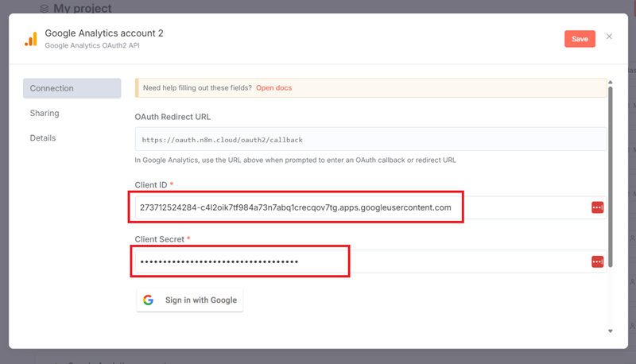
Task: Click the red options icon in Client Secret field
Action: point(597,261)
